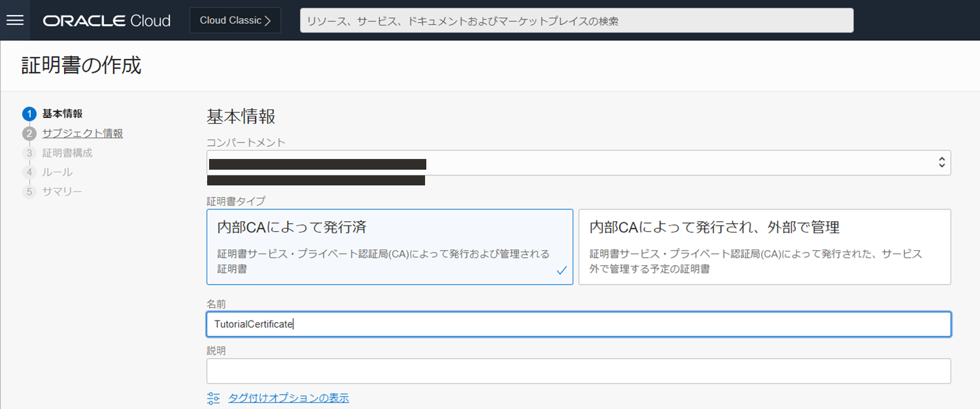Click the ORACLE Cloud logo
This screenshot has height=409, width=980.
(105, 20)
